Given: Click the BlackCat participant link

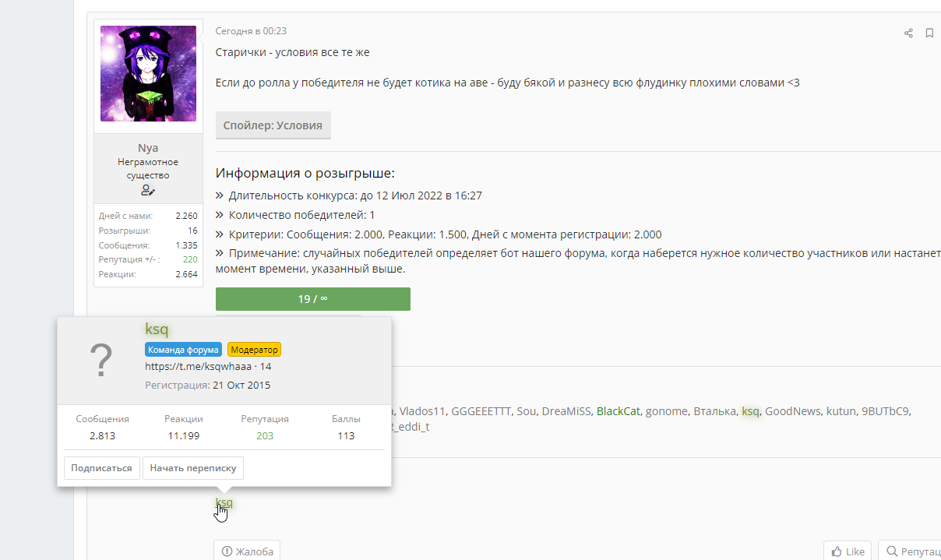Looking at the screenshot, I should coord(618,411).
